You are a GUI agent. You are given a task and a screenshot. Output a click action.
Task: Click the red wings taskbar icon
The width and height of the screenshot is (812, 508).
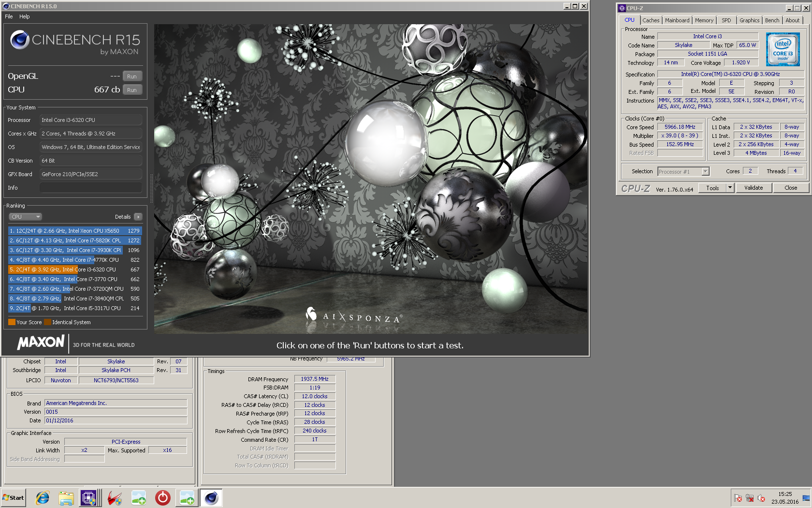click(x=115, y=497)
